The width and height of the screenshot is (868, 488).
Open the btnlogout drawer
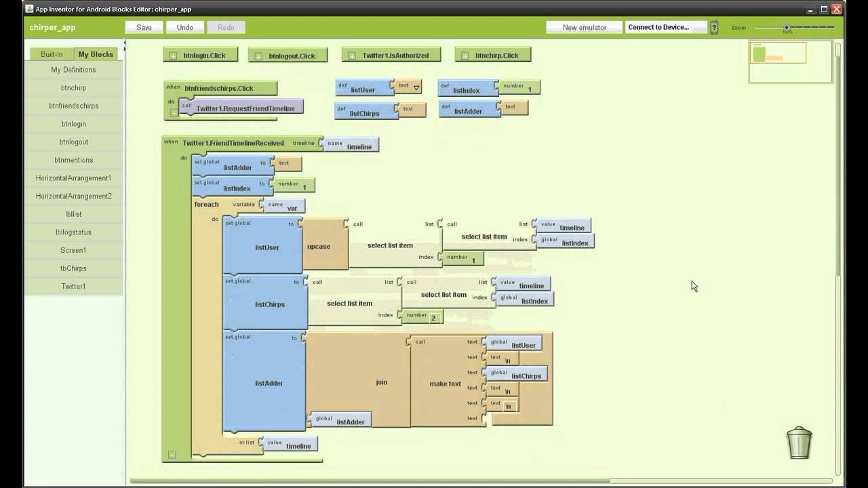pyautogui.click(x=73, y=142)
